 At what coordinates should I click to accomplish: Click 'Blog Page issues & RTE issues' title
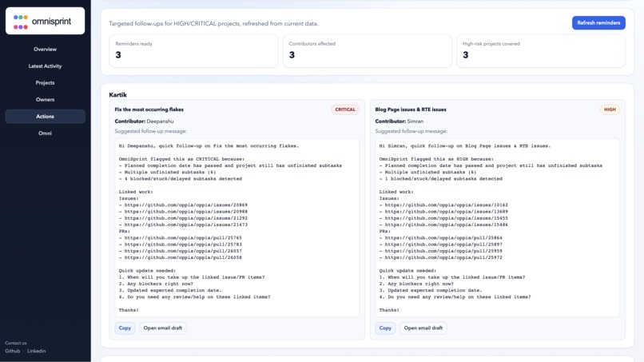[411, 109]
